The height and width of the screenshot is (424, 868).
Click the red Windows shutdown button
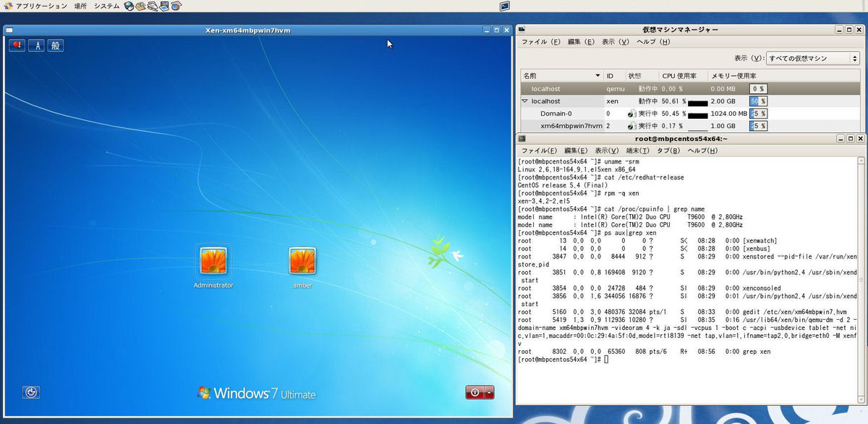pyautogui.click(x=475, y=392)
